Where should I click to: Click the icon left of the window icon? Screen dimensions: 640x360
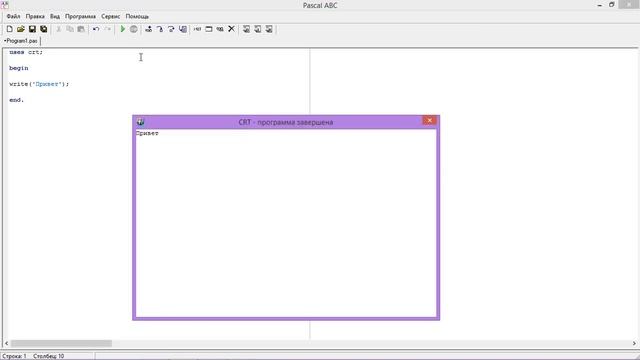[x=198, y=29]
